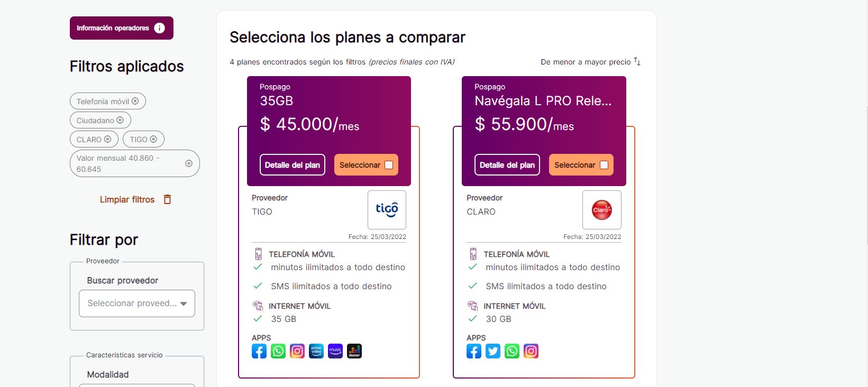The width and height of the screenshot is (868, 387).
Task: Click the tigo provider logo
Action: tap(387, 209)
